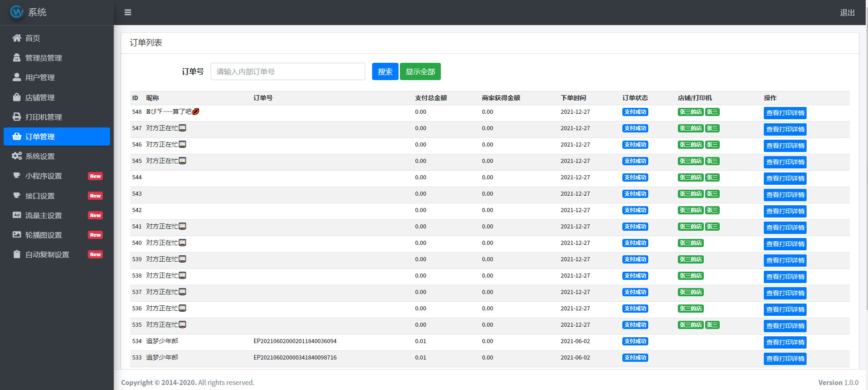Click the user icon beside 用户管理
The image size is (868, 390).
tap(17, 77)
